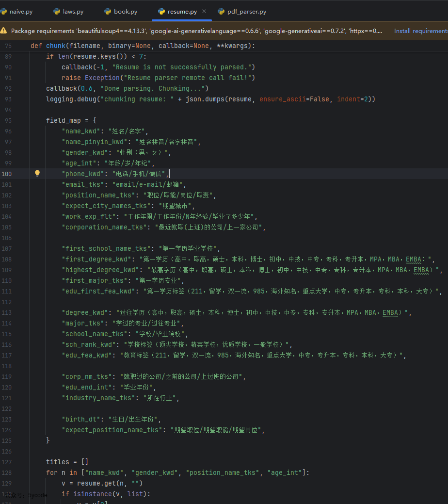Click the "highest_degree_kwd" key
This screenshot has height=504, width=448.
(100, 270)
